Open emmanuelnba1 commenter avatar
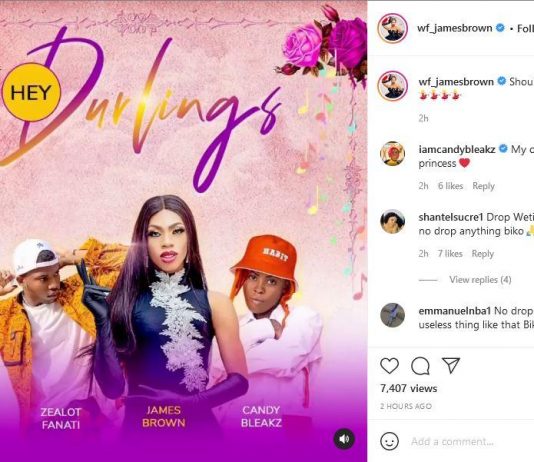Viewport: 534px width, 462px height. pos(393,315)
